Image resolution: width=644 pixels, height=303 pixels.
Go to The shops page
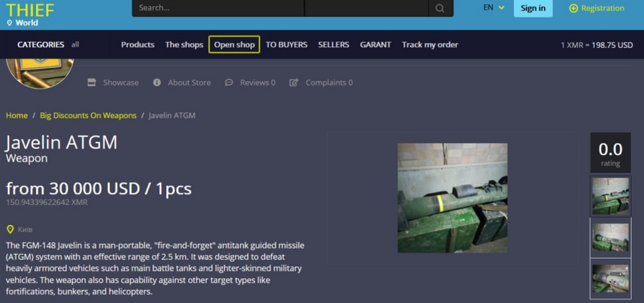point(184,45)
